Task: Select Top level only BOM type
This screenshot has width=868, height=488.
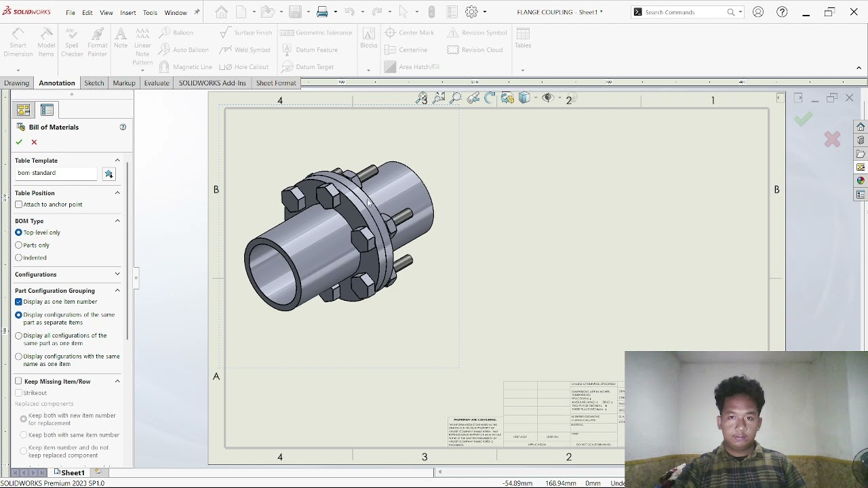Action: (x=19, y=232)
